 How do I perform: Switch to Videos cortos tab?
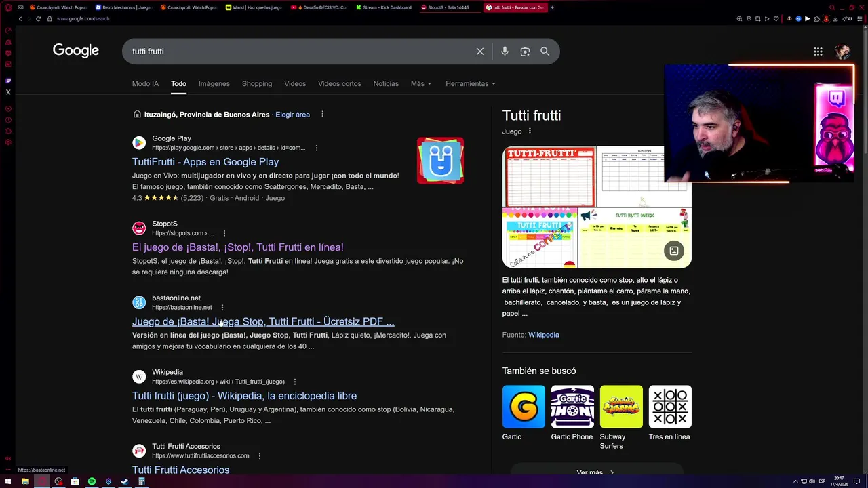pyautogui.click(x=340, y=83)
